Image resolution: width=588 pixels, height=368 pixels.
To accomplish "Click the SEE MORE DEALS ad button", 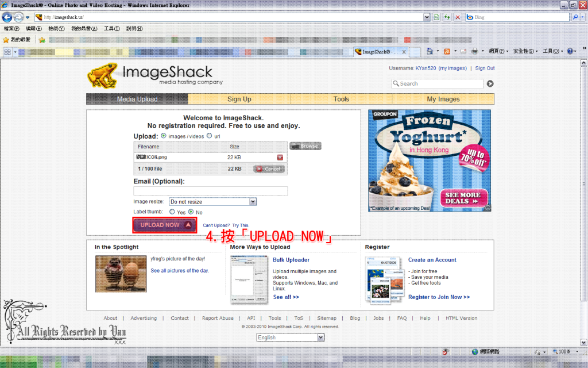I will (x=464, y=198).
